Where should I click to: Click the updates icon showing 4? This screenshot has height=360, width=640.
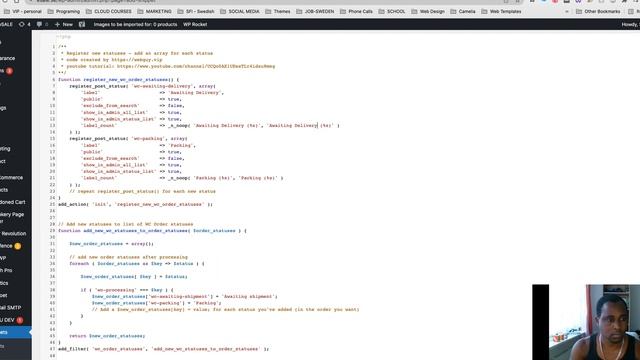[24, 24]
